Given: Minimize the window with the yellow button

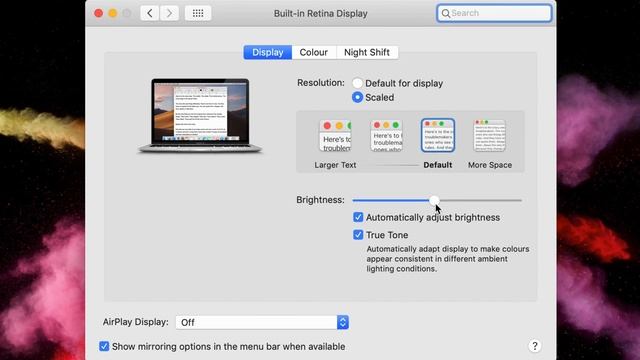Looking at the screenshot, I should coord(113,13).
